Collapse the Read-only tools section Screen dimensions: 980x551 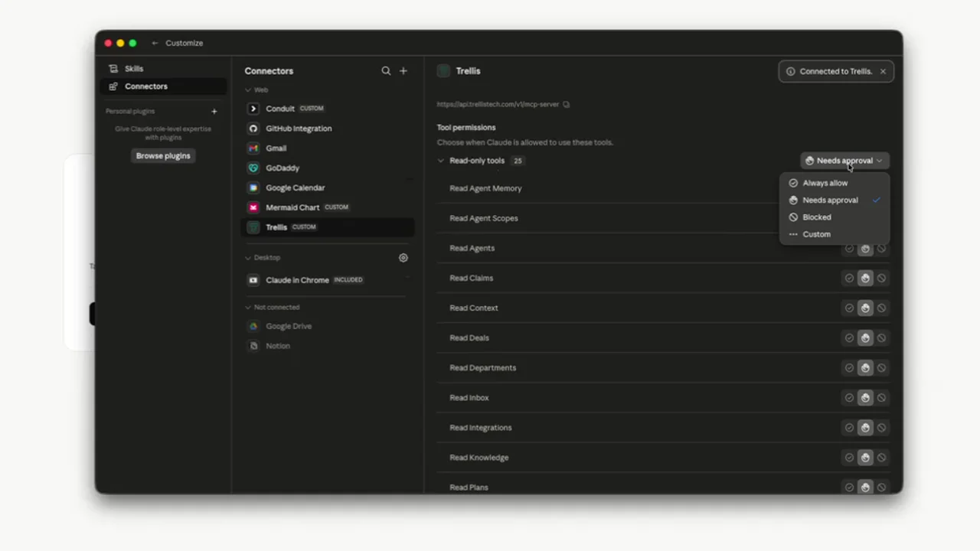point(441,161)
